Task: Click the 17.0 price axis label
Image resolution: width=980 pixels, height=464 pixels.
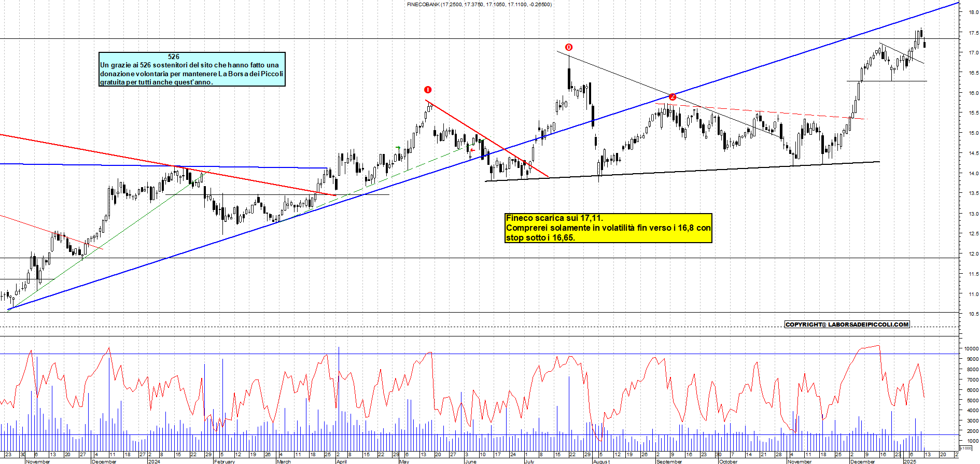Action: click(973, 53)
